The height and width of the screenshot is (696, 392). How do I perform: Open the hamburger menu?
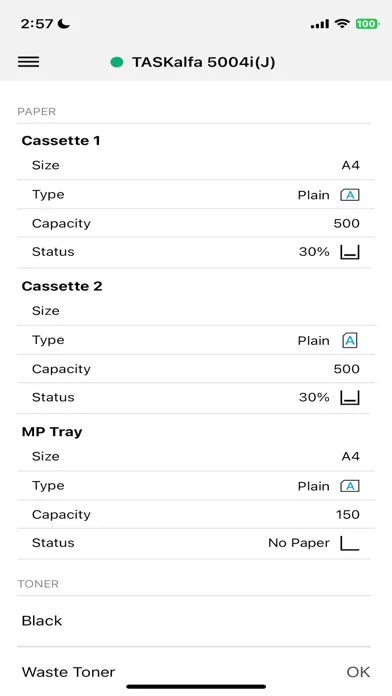28,62
